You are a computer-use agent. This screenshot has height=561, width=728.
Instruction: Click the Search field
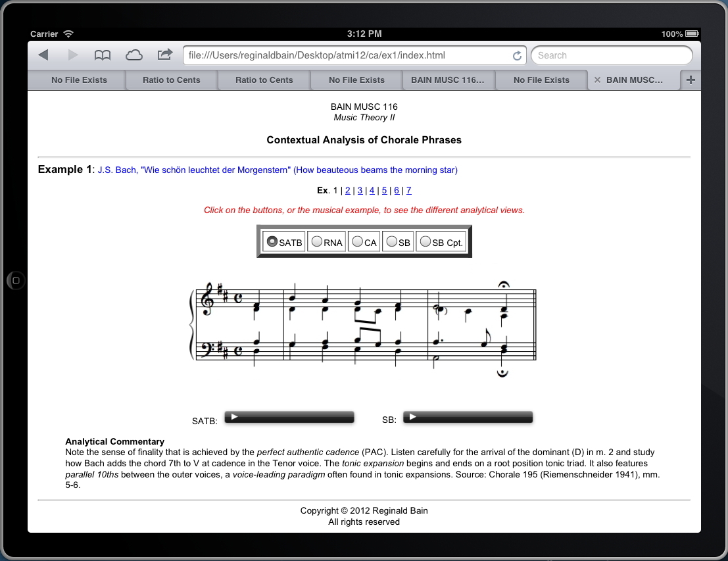click(x=612, y=55)
